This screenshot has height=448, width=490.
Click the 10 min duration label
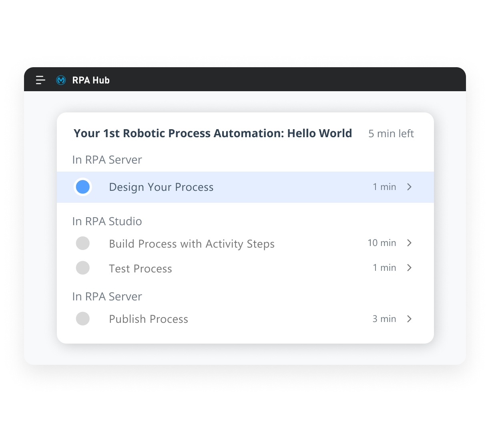point(382,243)
